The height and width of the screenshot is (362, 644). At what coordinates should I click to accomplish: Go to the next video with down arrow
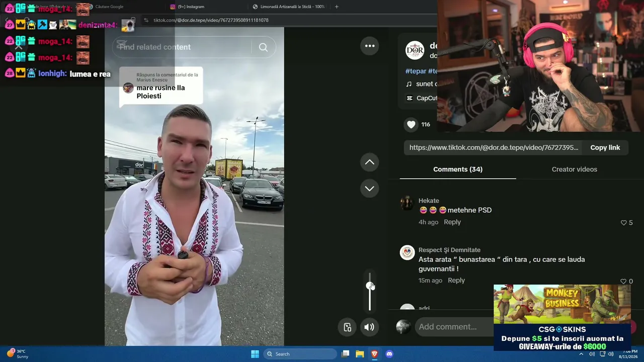370,189
